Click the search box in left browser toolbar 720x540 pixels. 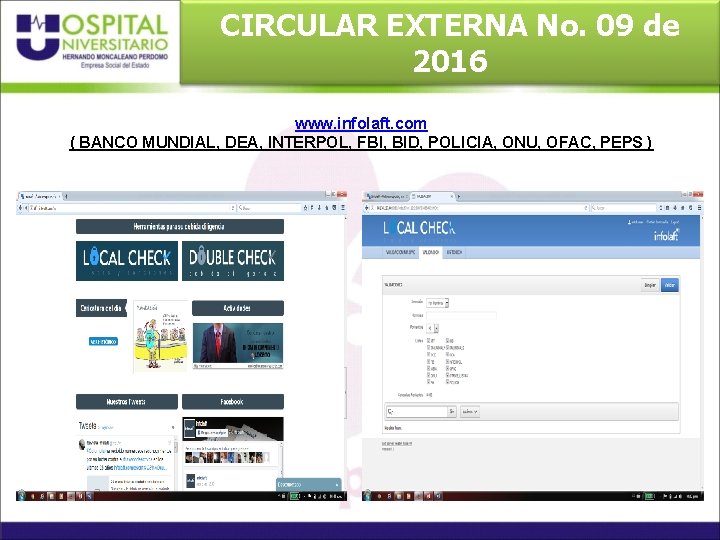269,208
